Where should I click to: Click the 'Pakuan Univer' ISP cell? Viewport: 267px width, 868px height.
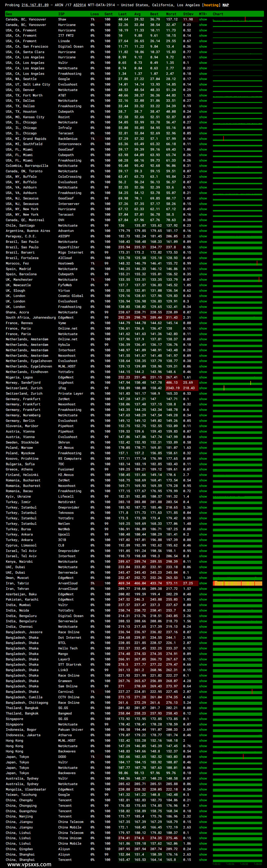tap(70, 730)
